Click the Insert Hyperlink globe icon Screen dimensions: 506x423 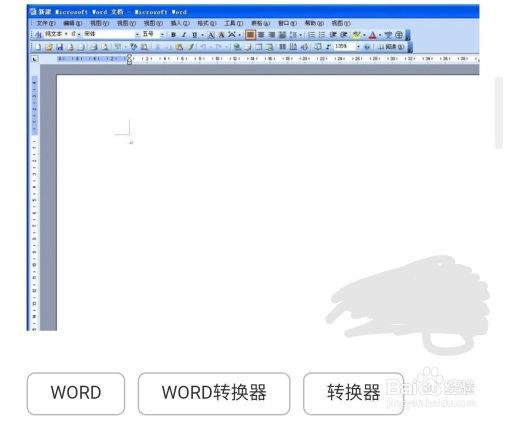click(237, 47)
